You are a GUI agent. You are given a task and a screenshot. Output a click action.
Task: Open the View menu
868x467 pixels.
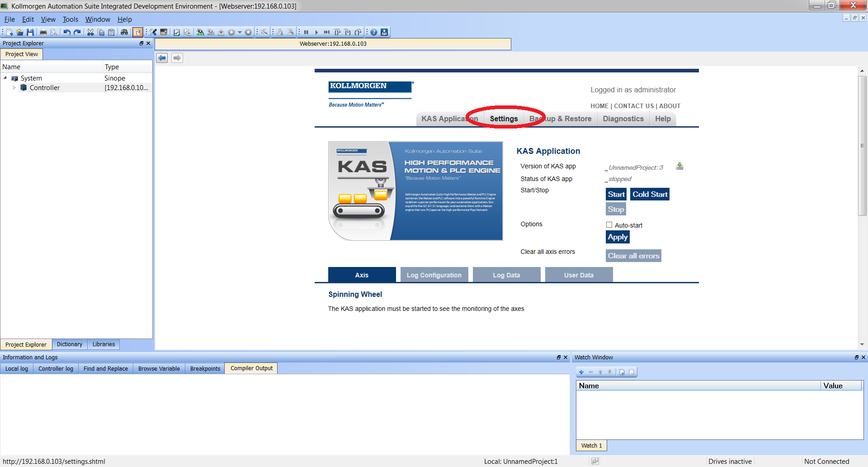(48, 19)
